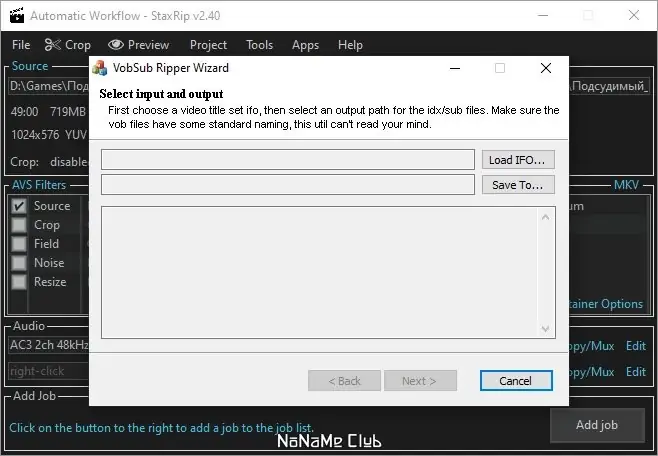658x456 pixels.
Task: Click the source file path field in StaxRip
Action: tap(49, 86)
